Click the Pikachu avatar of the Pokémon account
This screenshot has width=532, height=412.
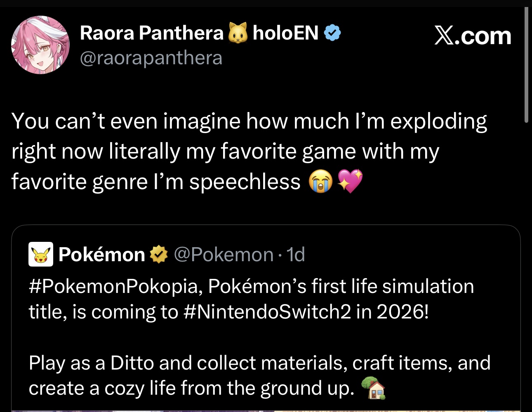40,254
